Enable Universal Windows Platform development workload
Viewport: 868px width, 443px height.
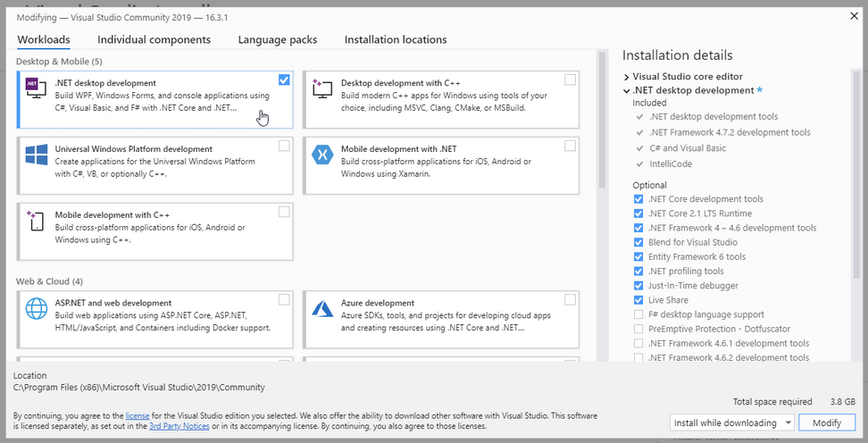(x=284, y=146)
